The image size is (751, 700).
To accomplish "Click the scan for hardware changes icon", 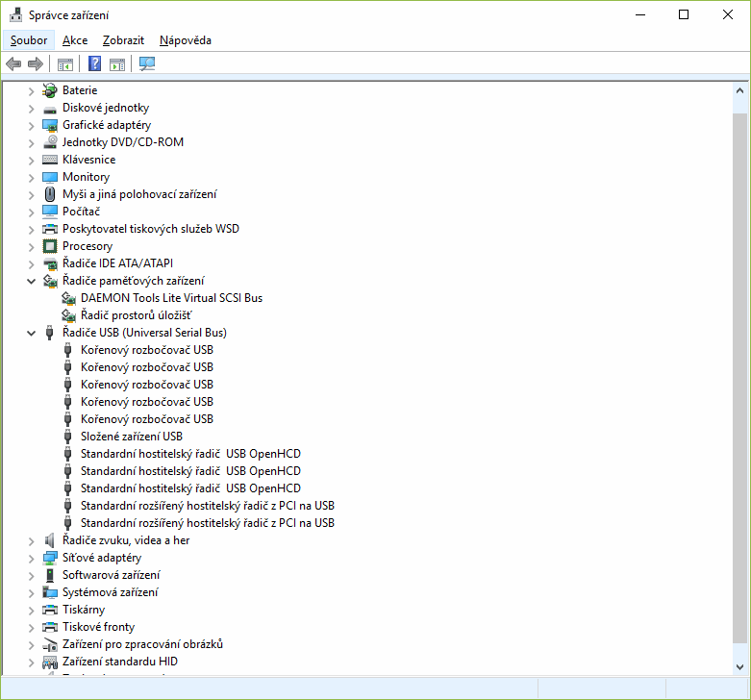I will [147, 64].
